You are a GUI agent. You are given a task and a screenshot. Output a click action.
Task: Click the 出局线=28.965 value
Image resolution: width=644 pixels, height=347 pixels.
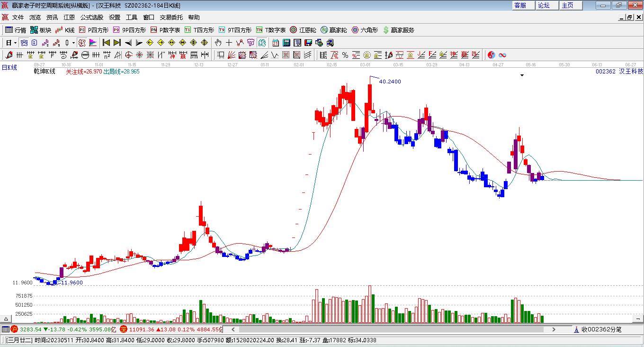point(122,72)
